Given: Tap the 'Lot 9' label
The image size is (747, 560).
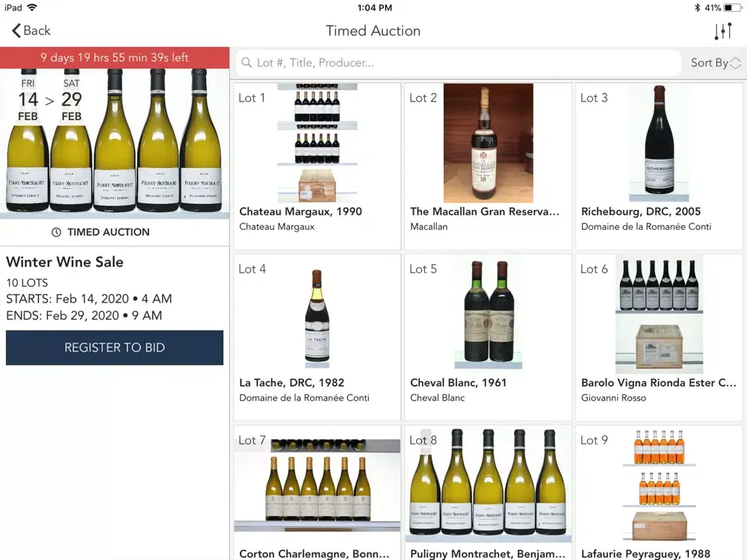Looking at the screenshot, I should [x=594, y=440].
